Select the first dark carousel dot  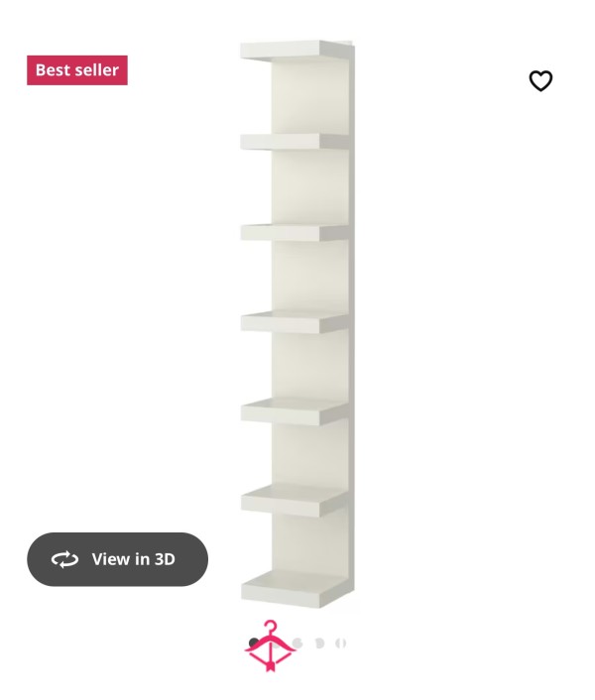tap(254, 642)
